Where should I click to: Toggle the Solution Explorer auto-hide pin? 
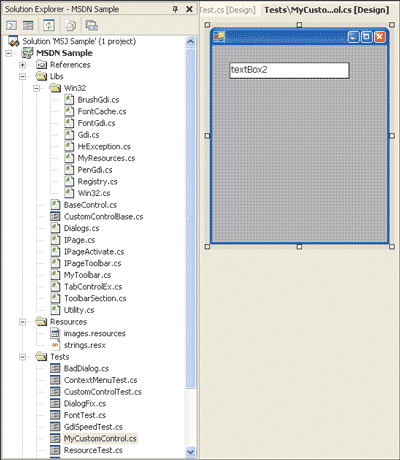pos(175,9)
